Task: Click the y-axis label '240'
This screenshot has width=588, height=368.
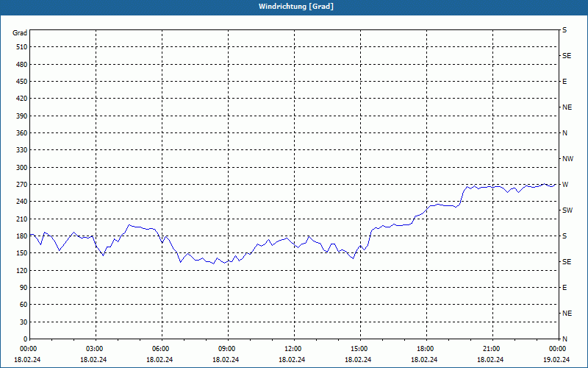Action: 22,202
